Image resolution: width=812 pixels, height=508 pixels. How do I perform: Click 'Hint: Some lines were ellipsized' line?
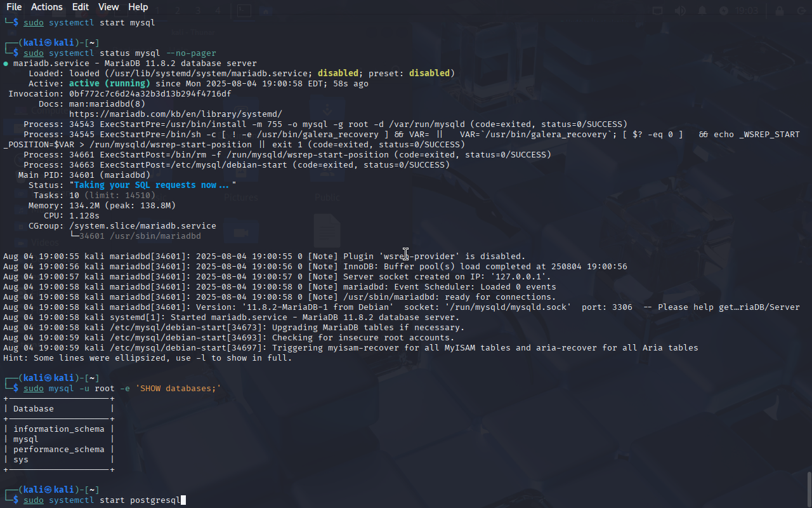point(148,358)
